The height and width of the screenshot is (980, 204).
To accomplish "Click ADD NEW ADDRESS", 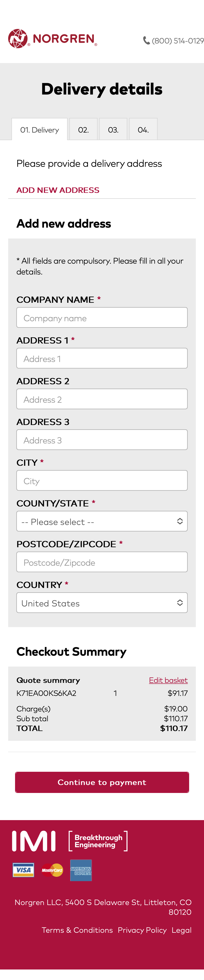I will pos(58,190).
